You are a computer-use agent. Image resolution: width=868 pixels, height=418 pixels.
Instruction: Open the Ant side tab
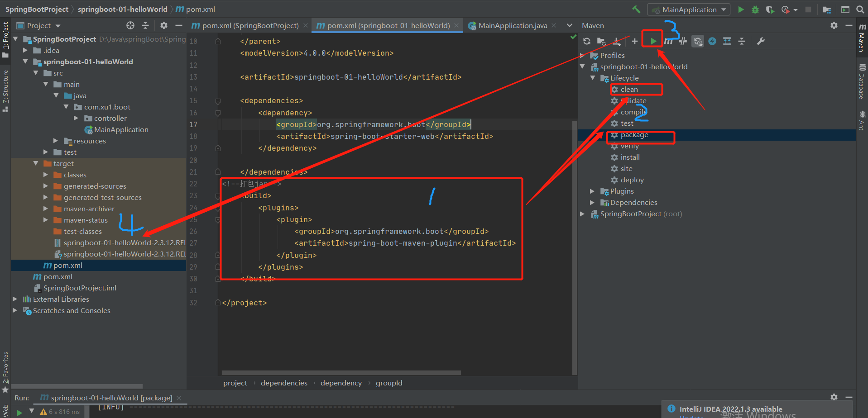(862, 120)
